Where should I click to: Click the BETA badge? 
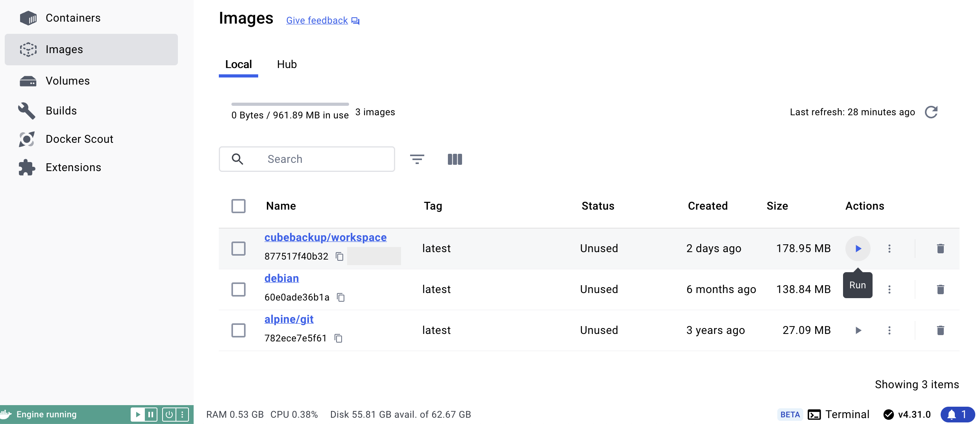tap(790, 415)
